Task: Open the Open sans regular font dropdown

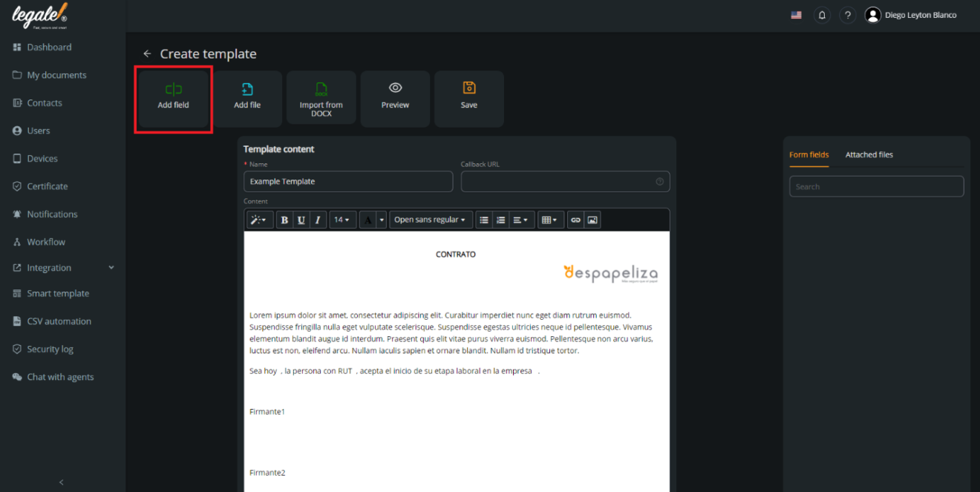Action: coord(431,219)
